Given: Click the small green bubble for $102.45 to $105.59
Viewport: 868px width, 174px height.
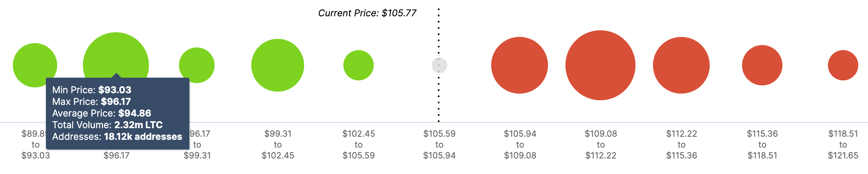Looking at the screenshot, I should (x=359, y=65).
